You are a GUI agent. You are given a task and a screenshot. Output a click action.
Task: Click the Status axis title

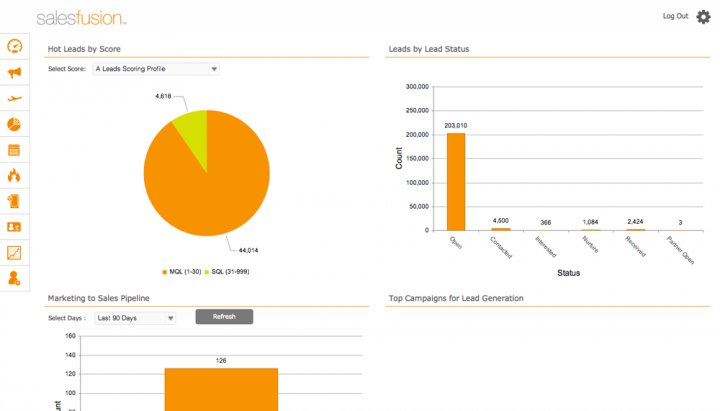pyautogui.click(x=568, y=273)
